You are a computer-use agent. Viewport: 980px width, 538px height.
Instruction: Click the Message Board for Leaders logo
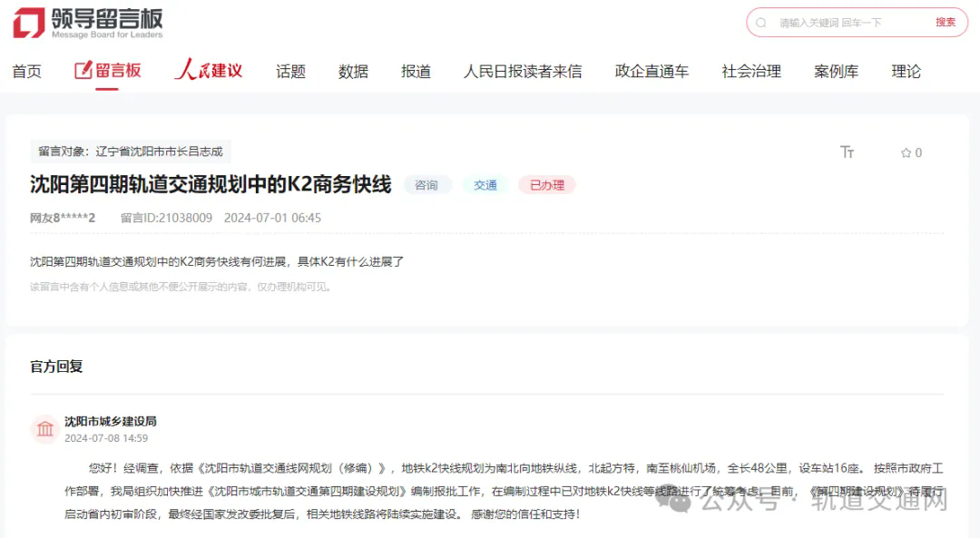[x=87, y=23]
